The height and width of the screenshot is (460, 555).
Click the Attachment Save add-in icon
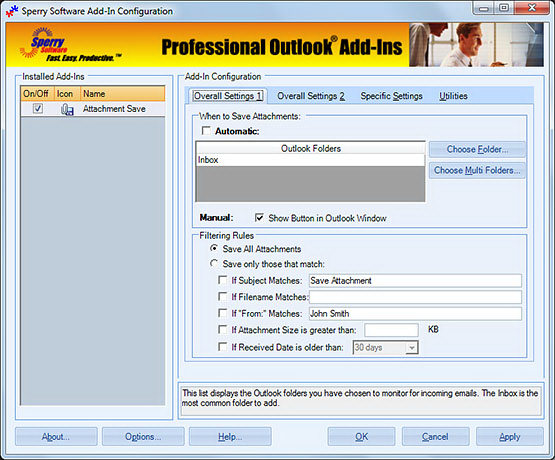[x=67, y=109]
